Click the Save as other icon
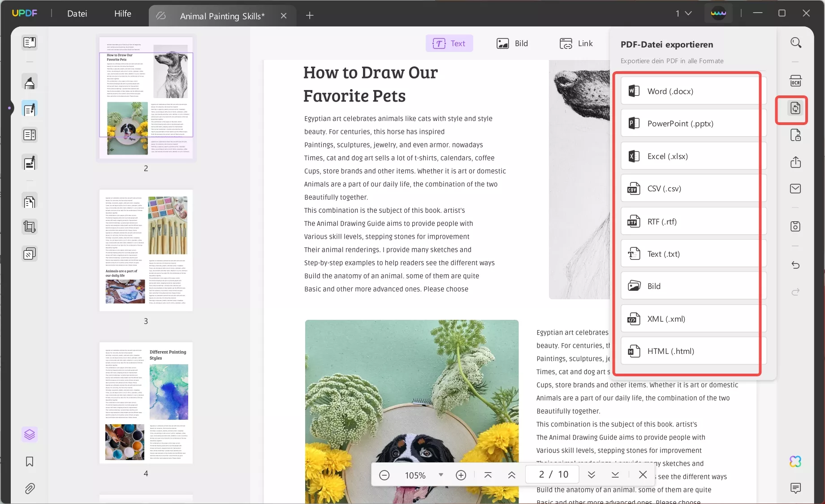The height and width of the screenshot is (504, 825). (796, 226)
